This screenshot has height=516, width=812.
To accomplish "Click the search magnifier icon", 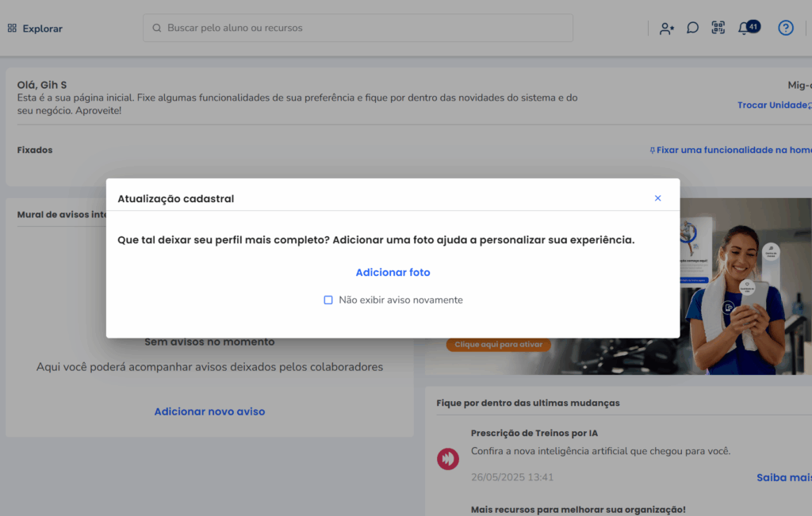I will [x=157, y=29].
